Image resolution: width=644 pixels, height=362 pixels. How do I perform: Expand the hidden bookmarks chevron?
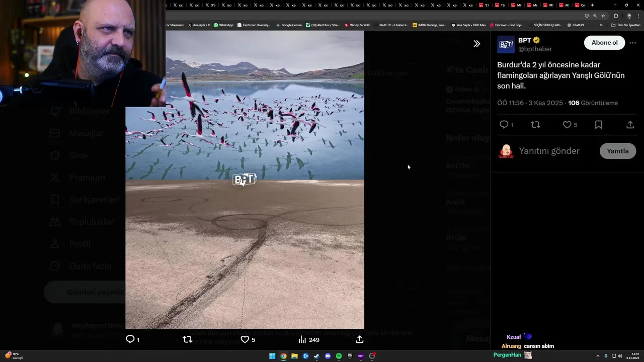click(x=601, y=25)
